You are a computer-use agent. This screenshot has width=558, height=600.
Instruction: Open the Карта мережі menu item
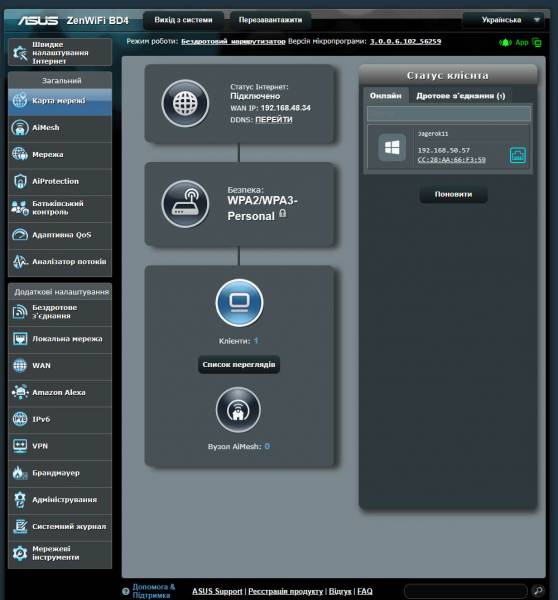[60, 101]
